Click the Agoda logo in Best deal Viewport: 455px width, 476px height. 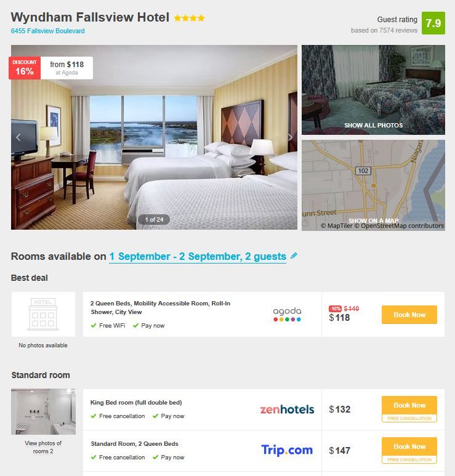tap(287, 315)
